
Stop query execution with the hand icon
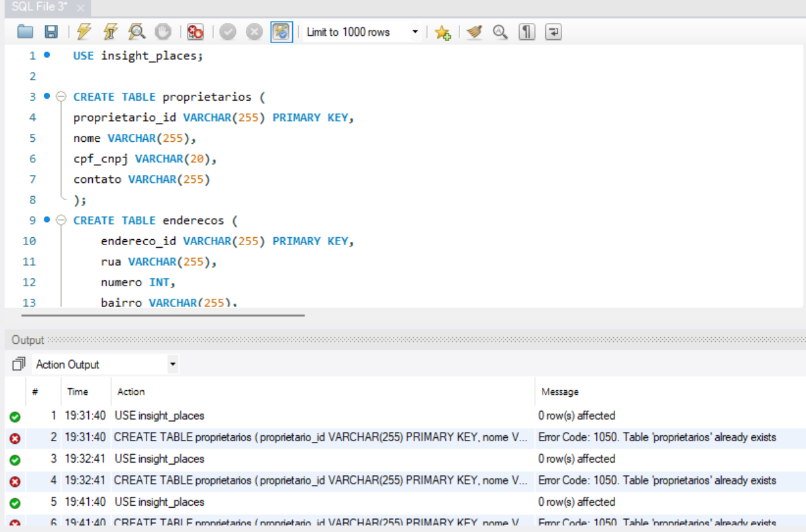[163, 32]
